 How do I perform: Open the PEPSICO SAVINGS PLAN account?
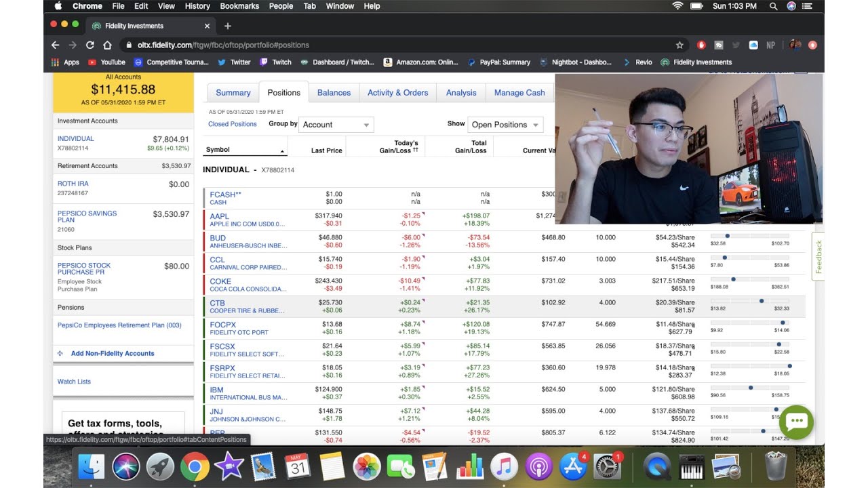tap(87, 216)
